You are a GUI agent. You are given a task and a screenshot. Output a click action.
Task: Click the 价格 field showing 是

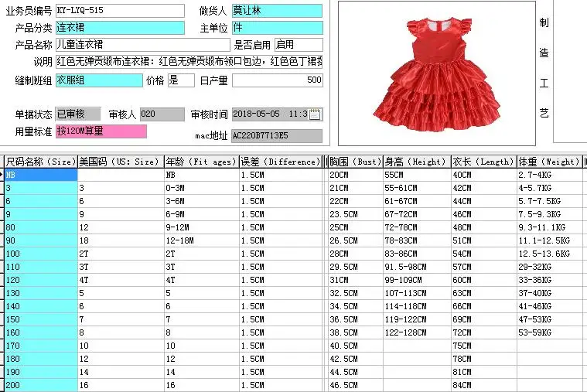point(181,80)
